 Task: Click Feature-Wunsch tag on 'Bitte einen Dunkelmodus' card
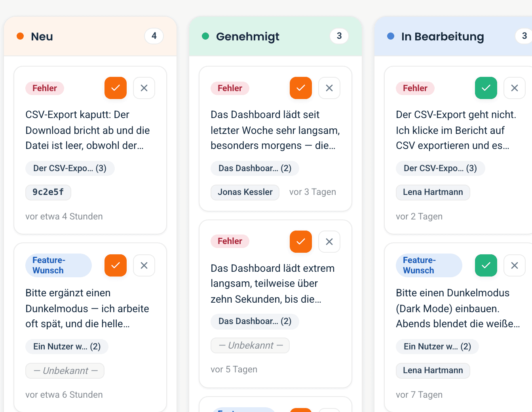(x=429, y=265)
